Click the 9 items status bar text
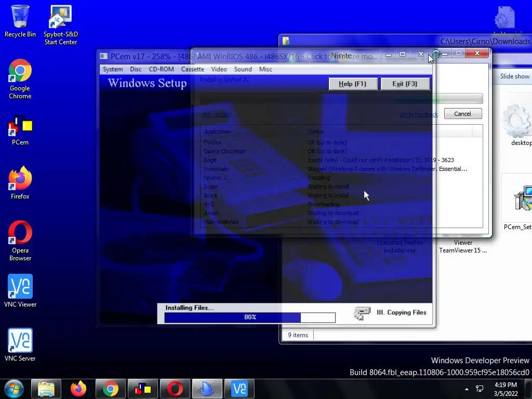The image size is (532, 399). point(298,335)
